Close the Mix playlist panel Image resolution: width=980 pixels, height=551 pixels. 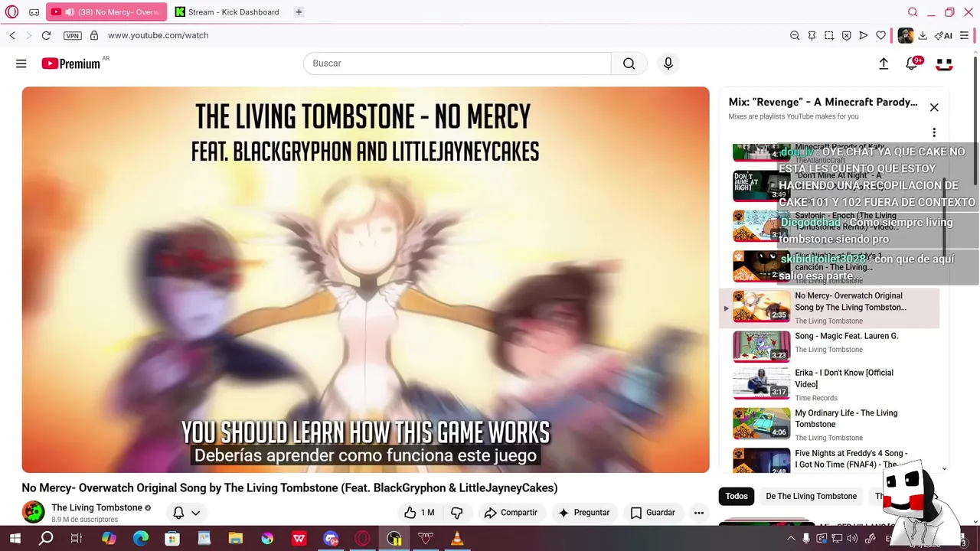click(934, 107)
